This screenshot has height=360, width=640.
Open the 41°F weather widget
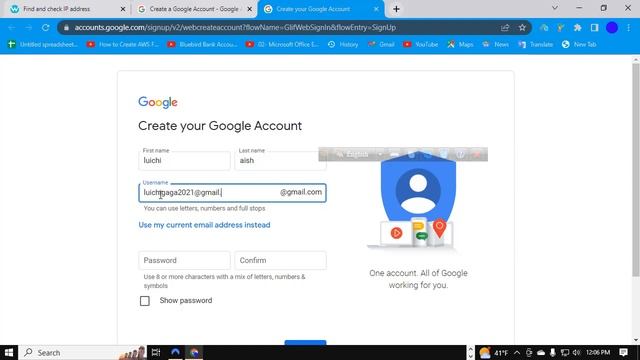(493, 353)
